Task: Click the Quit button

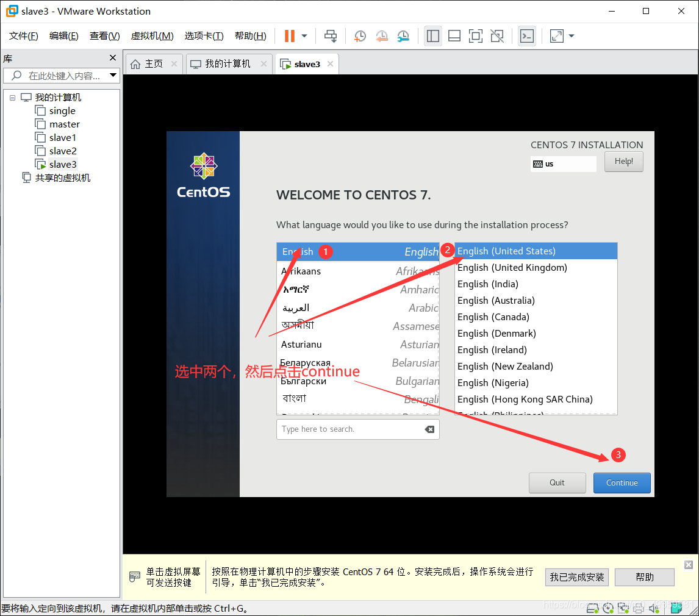Action: click(557, 482)
